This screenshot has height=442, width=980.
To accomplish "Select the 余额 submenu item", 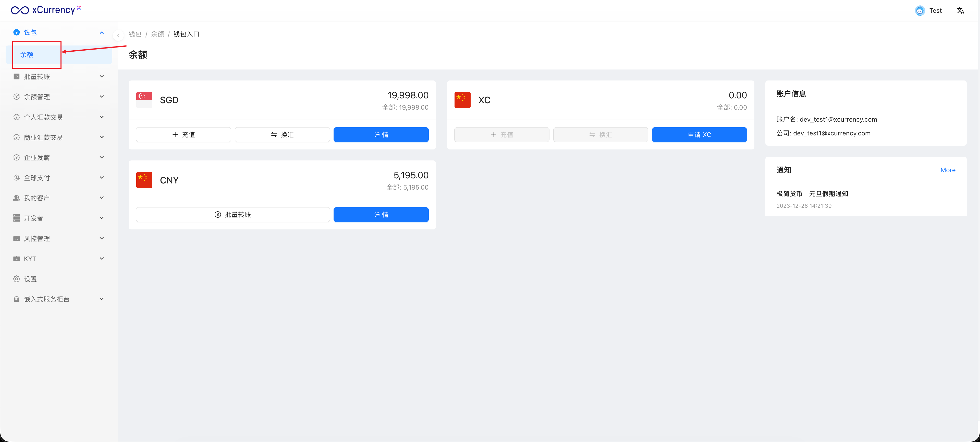I will click(x=27, y=55).
